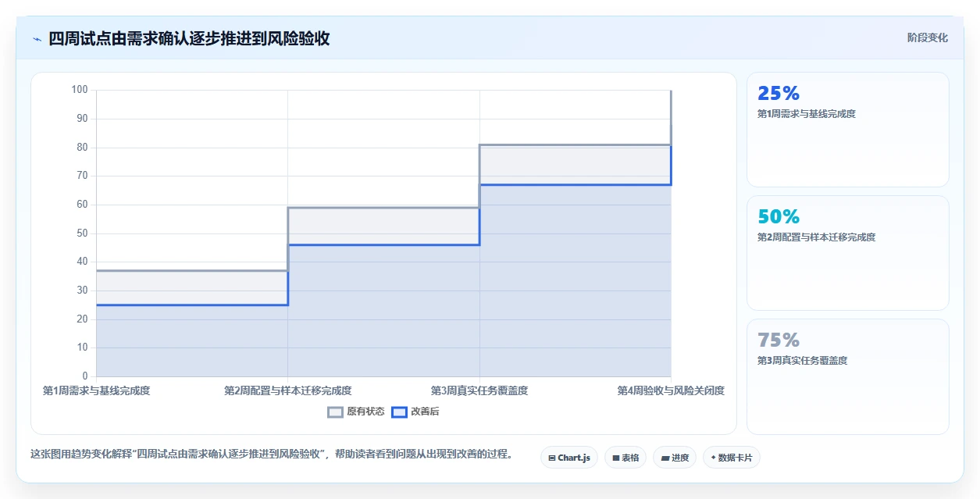Click the y-axis value 80
The image size is (980, 499).
coord(82,148)
